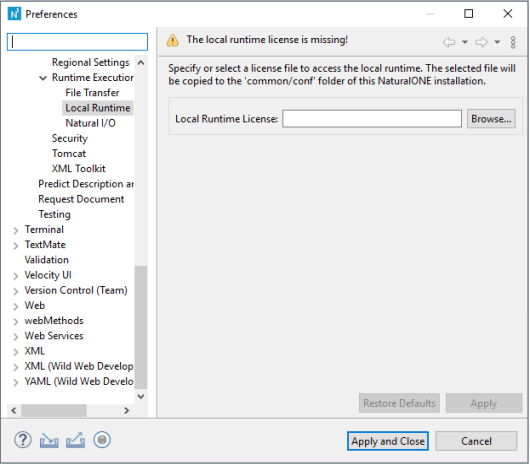Expand the Web tree node
The height and width of the screenshot is (465, 530).
click(16, 307)
